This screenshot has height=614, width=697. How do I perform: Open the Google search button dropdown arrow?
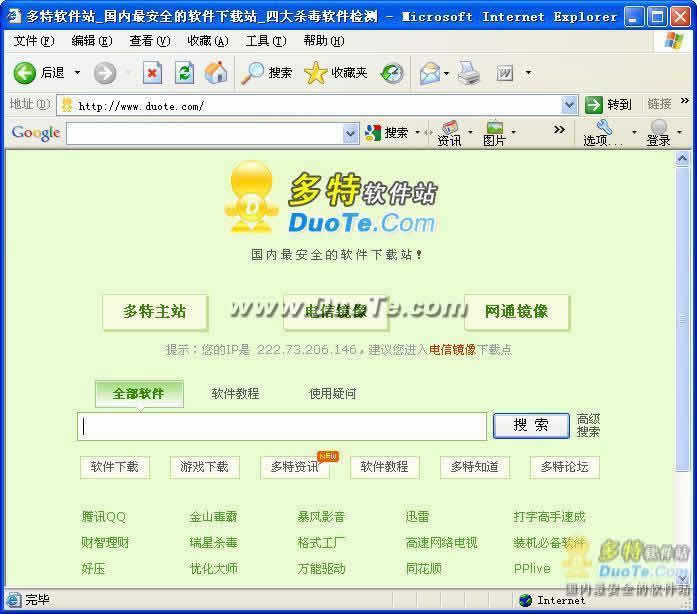[x=417, y=132]
